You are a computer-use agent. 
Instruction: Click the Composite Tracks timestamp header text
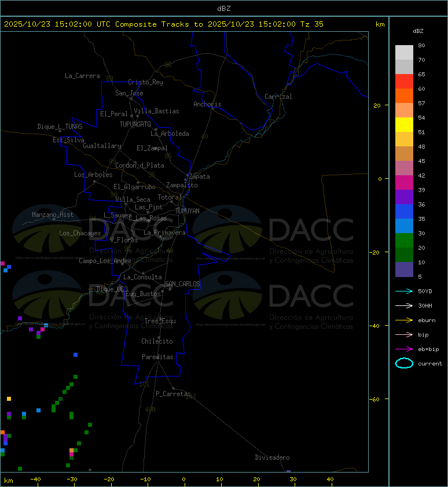(x=164, y=24)
